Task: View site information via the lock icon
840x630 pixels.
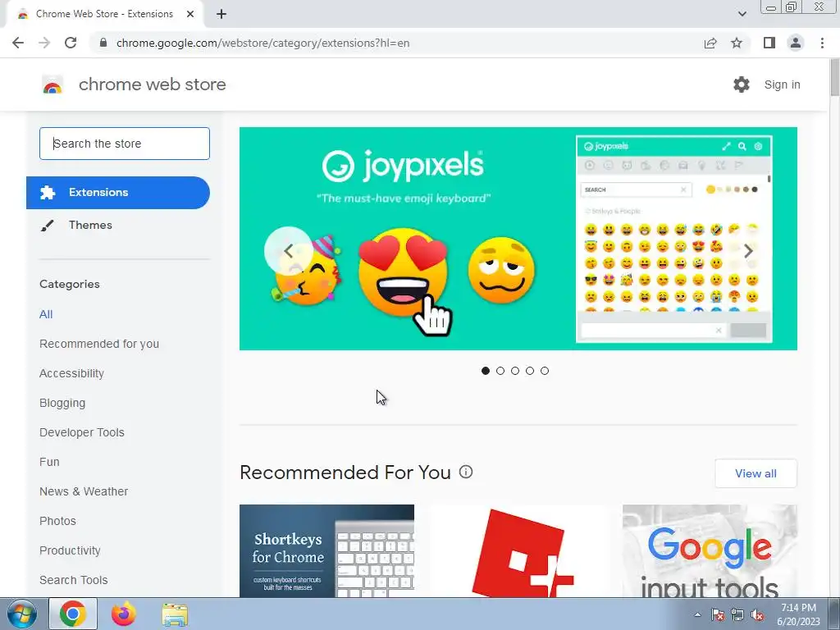Action: pyautogui.click(x=103, y=43)
